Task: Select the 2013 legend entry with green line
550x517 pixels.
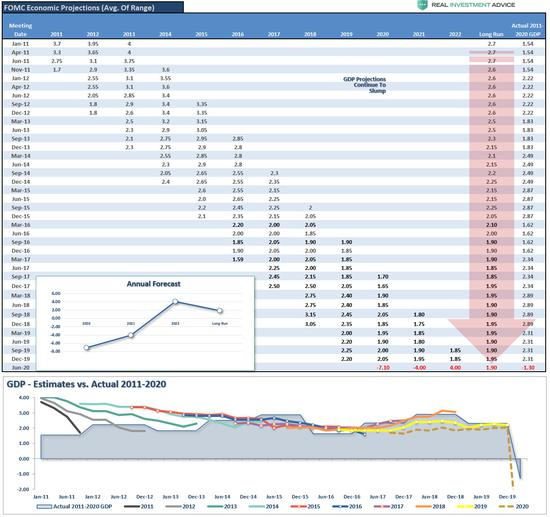Action: point(222,506)
